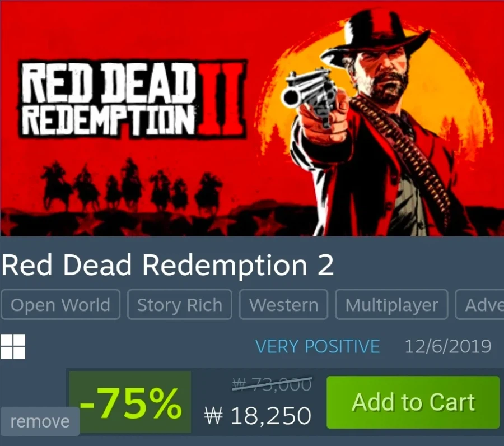Click the Red Dead Redemption II banner logo
The image size is (504, 446).
[x=132, y=99]
